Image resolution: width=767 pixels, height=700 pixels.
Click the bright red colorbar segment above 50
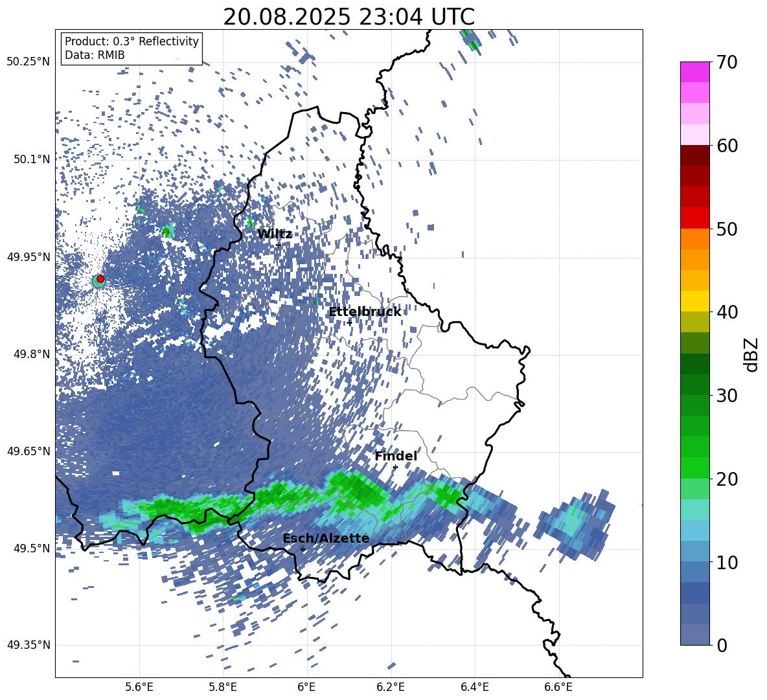[x=694, y=218]
